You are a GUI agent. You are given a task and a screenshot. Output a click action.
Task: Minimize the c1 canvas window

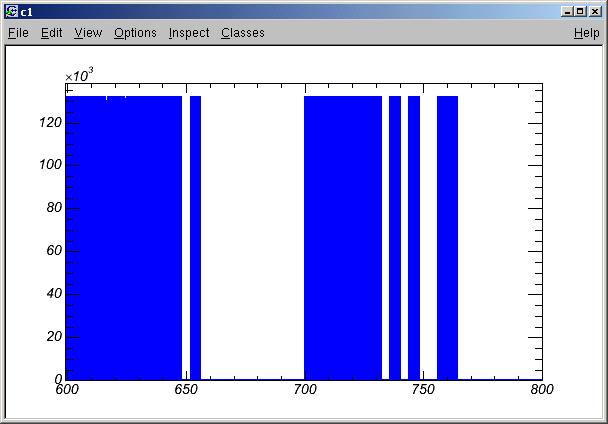(567, 12)
